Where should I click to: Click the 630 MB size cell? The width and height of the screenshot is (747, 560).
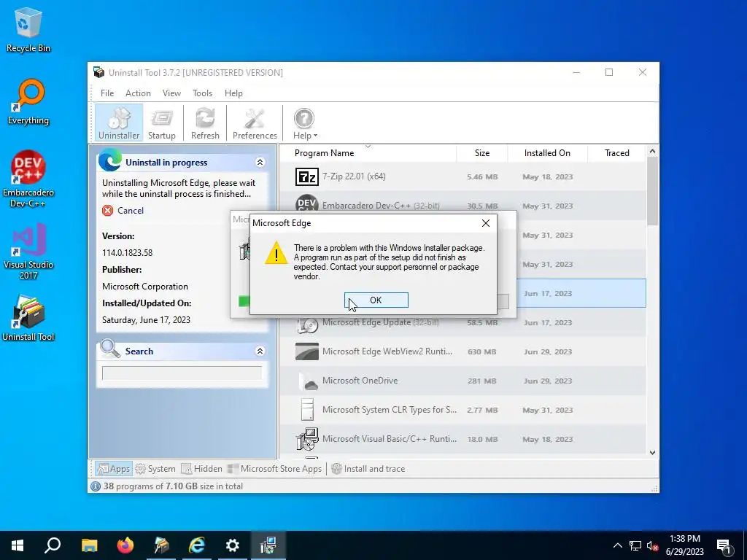[x=481, y=352]
